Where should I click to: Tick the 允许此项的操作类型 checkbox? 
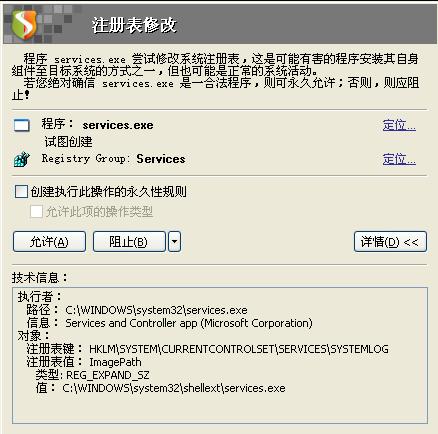(36, 211)
